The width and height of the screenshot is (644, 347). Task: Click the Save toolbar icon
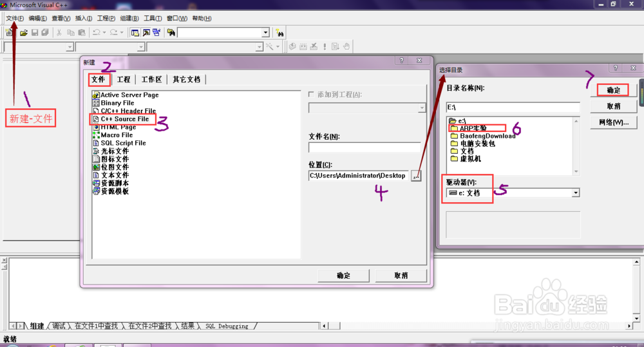pyautogui.click(x=35, y=32)
